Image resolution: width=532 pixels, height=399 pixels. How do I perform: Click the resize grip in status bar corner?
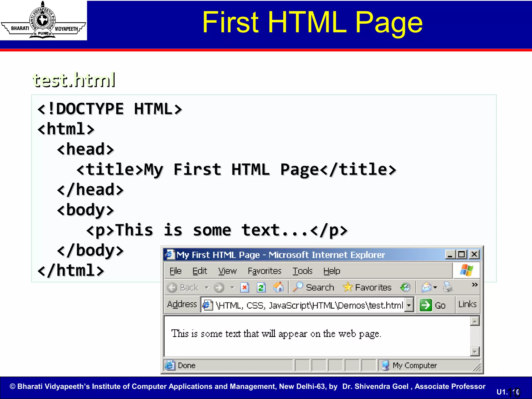click(476, 367)
